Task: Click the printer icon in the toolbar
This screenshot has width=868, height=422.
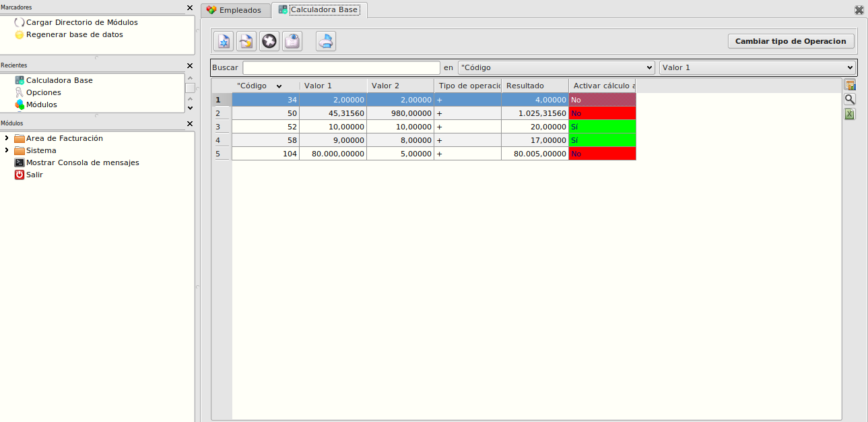Action: [326, 41]
